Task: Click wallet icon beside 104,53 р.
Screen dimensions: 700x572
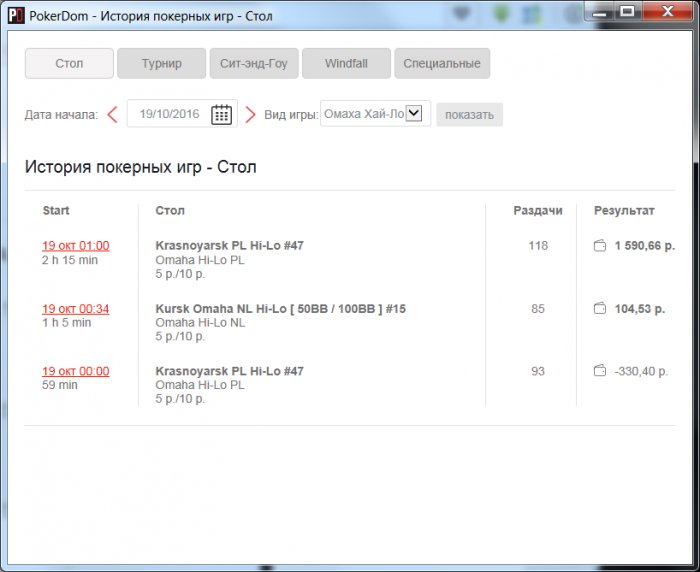Action: 600,309
